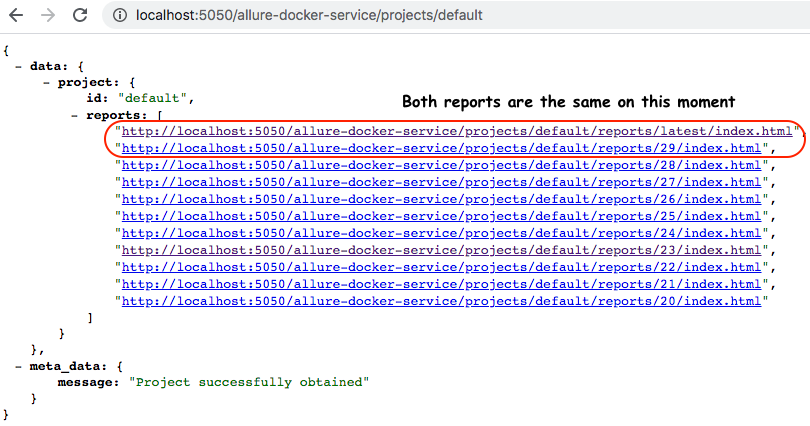
Task: Open the reports/25 index.html link
Action: coord(442,216)
